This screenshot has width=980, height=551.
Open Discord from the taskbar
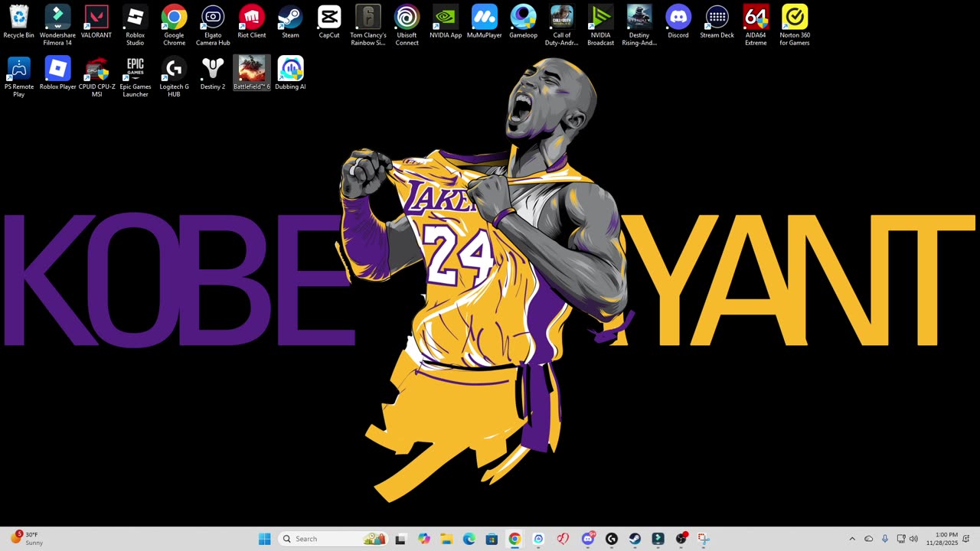pyautogui.click(x=588, y=539)
